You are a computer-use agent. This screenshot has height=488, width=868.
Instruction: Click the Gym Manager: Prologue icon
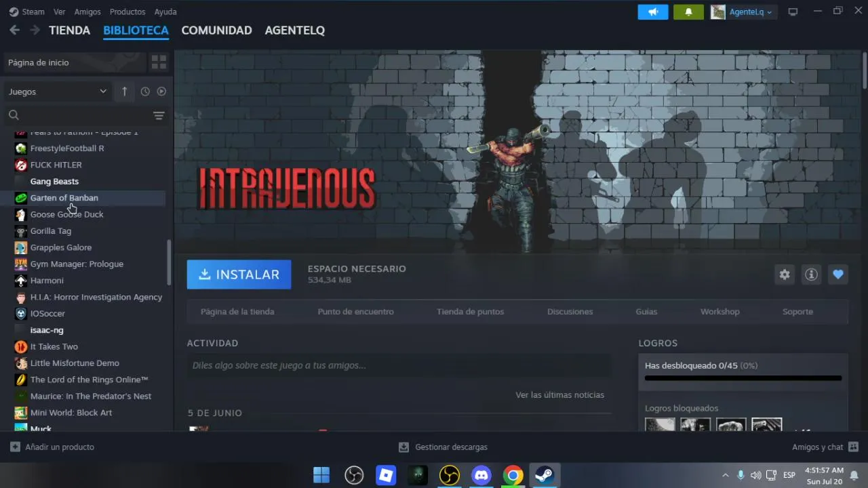[x=21, y=264]
